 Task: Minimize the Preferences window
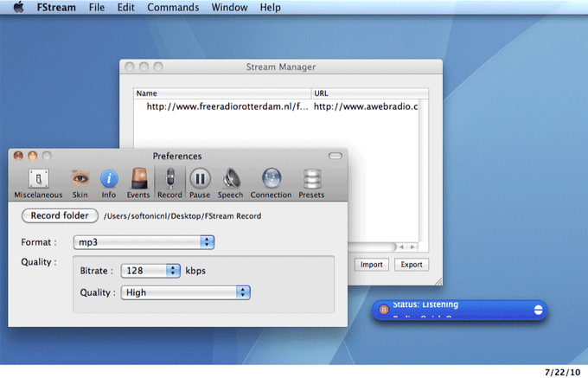click(33, 156)
